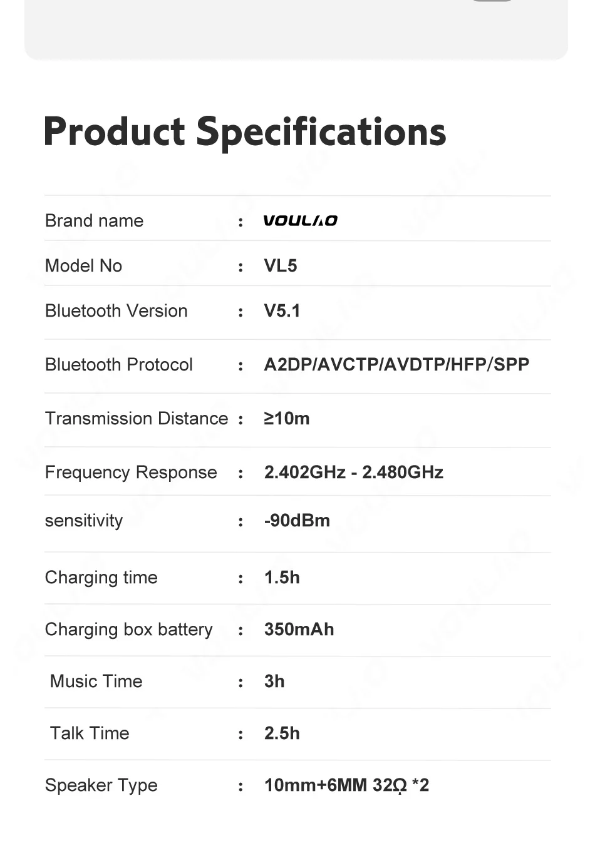Click the Frequency Response label

[x=131, y=472]
